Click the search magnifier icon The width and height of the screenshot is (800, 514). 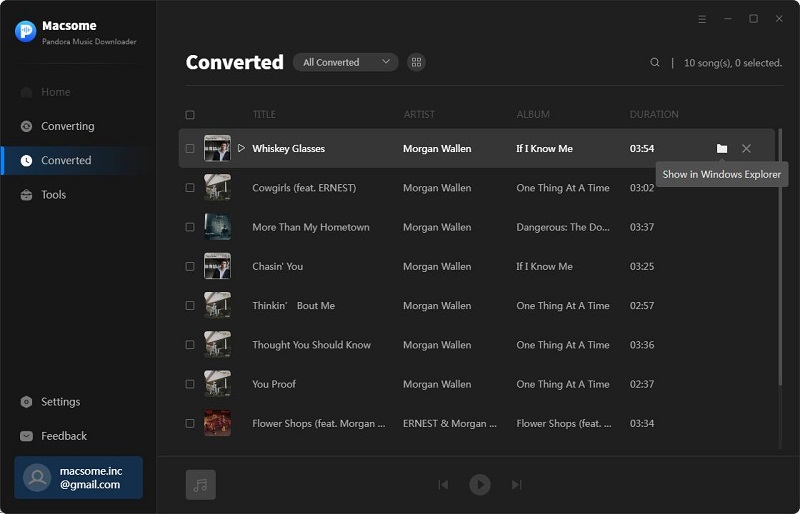[655, 62]
